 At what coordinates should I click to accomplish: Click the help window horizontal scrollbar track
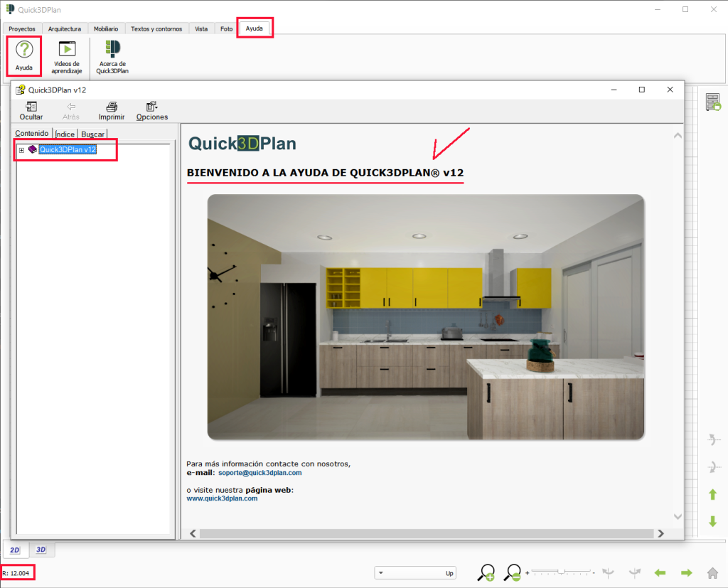tap(427, 534)
